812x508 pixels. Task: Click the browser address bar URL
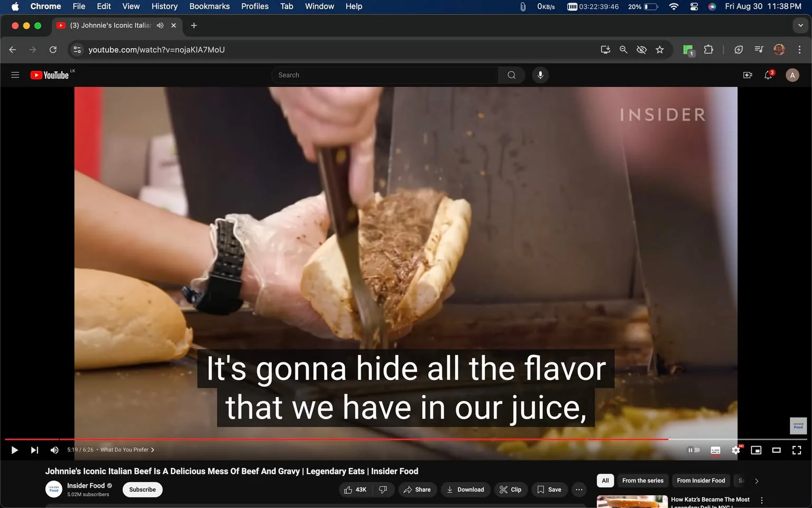pos(156,50)
